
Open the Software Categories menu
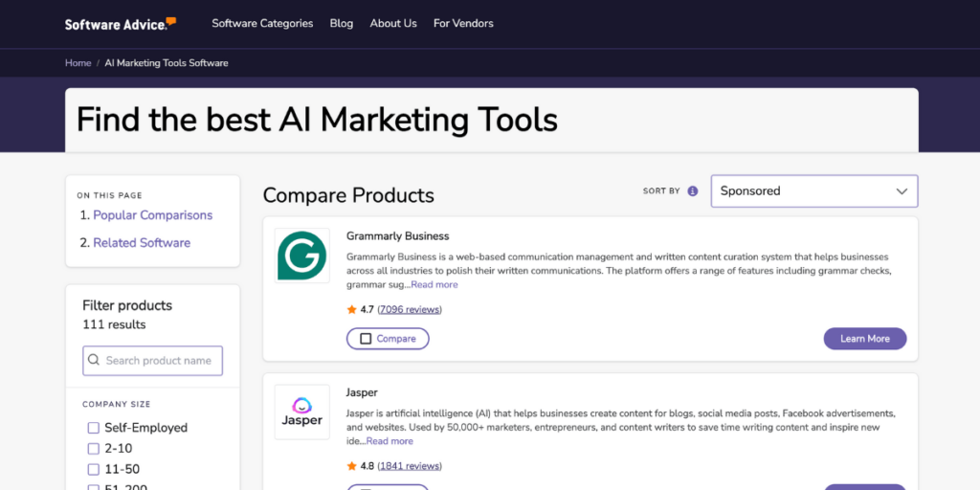click(x=262, y=23)
